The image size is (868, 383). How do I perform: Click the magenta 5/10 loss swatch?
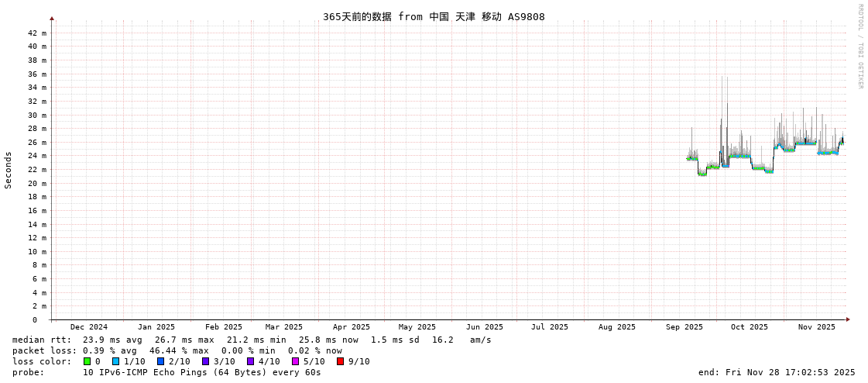click(x=295, y=361)
